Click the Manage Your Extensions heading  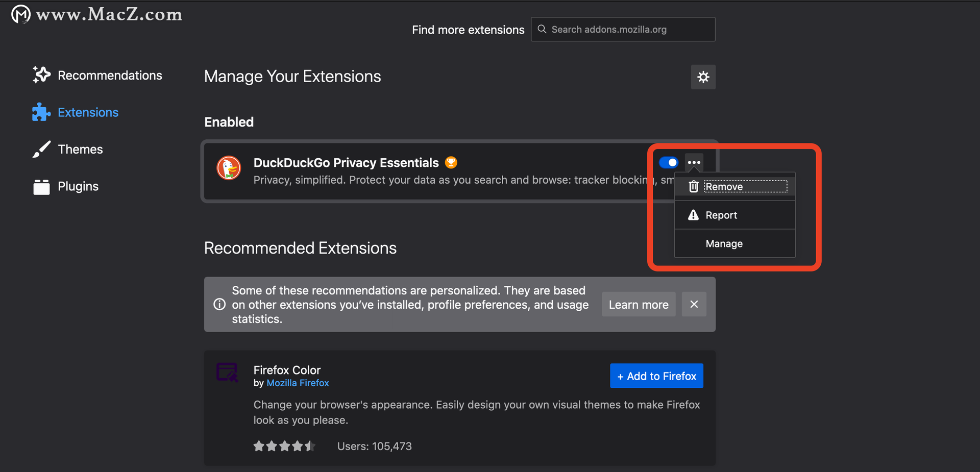[x=292, y=77]
